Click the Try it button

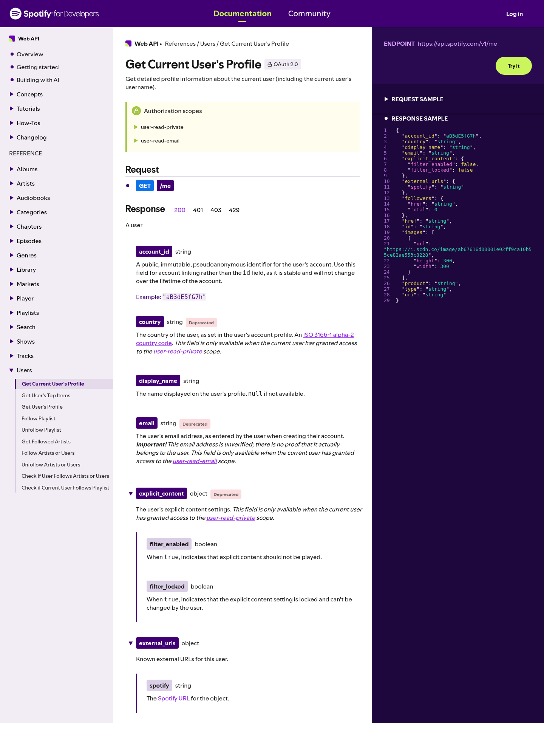click(513, 66)
